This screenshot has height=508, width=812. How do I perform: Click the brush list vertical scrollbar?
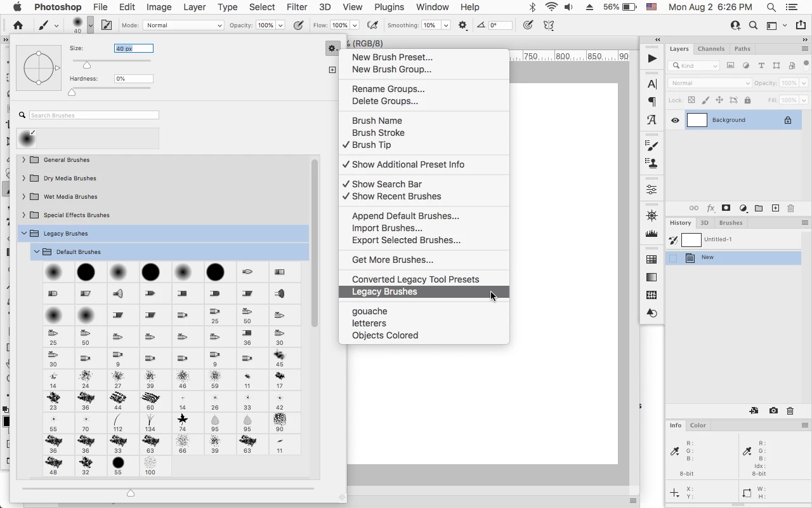pos(315,243)
